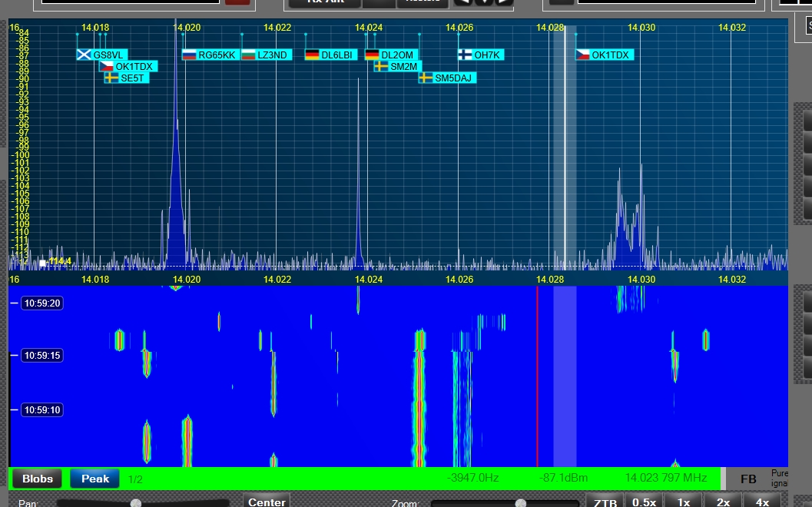
Task: Click the RG65KK Russian spot label
Action: pyautogui.click(x=209, y=55)
